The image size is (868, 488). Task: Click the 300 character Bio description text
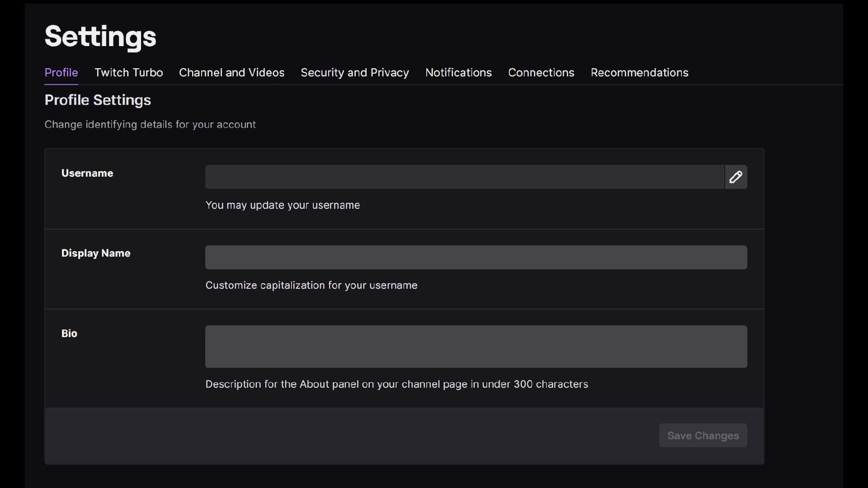tap(396, 383)
